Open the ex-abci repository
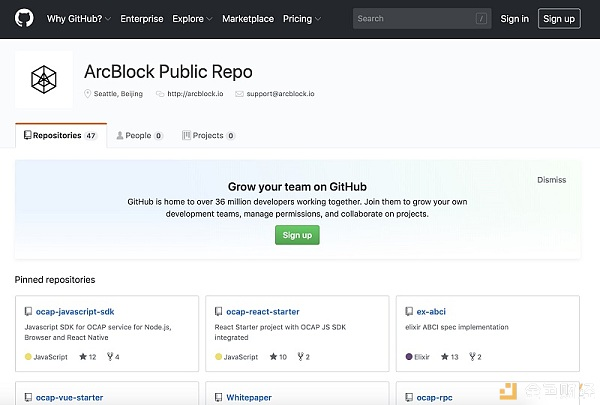600x405 pixels. (431, 312)
